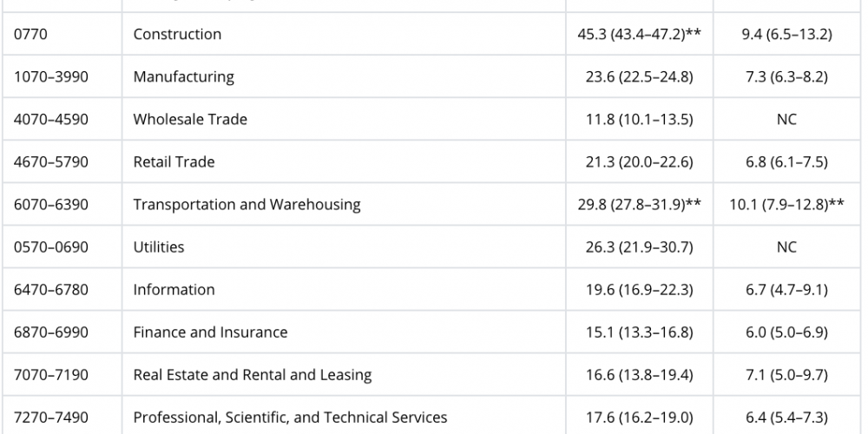868x434 pixels.
Task: Select the code range 1070–3990
Action: 51,77
